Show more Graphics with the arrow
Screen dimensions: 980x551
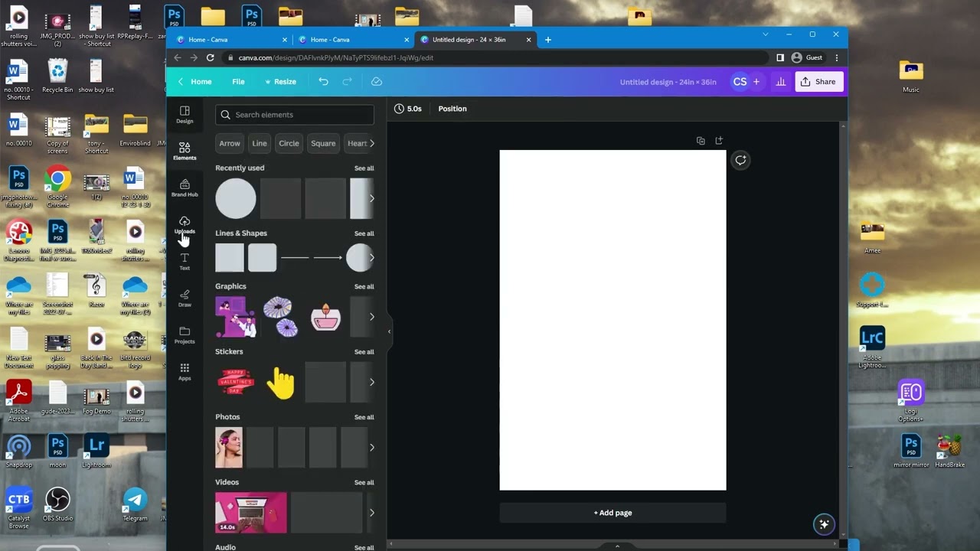pyautogui.click(x=372, y=317)
